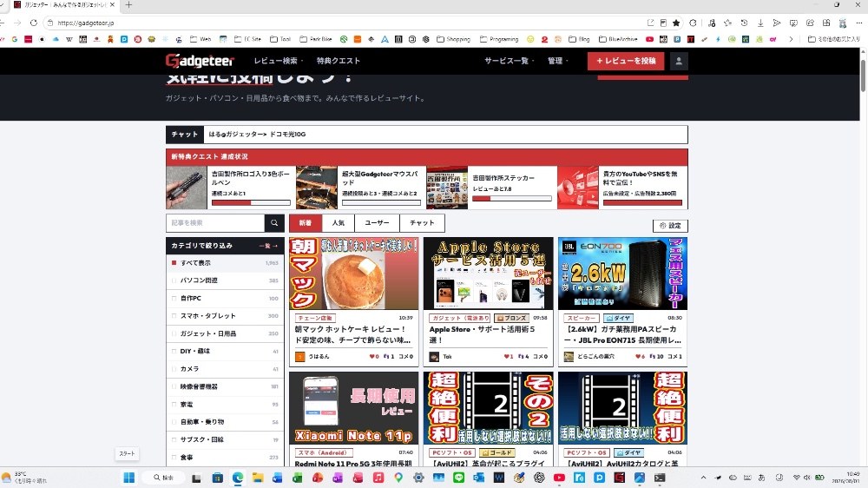
Task: Show hidden system tray icons chevron
Action: (x=703, y=478)
